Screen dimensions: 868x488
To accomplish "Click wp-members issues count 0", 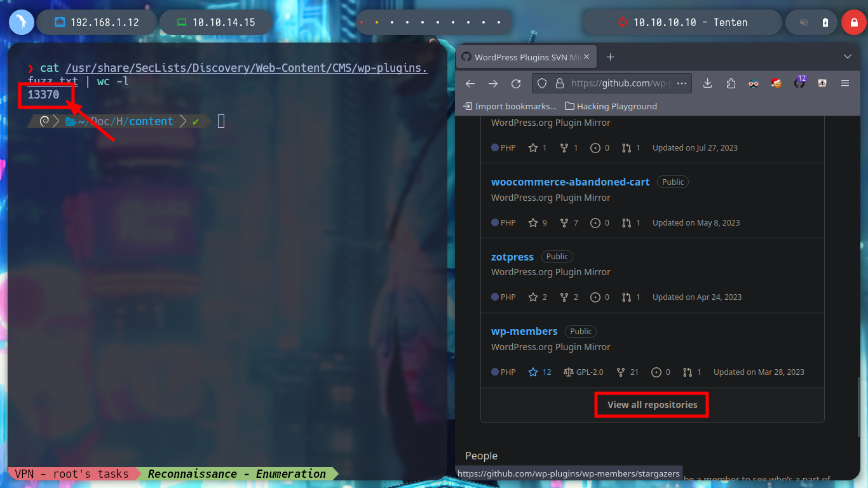I will (661, 372).
